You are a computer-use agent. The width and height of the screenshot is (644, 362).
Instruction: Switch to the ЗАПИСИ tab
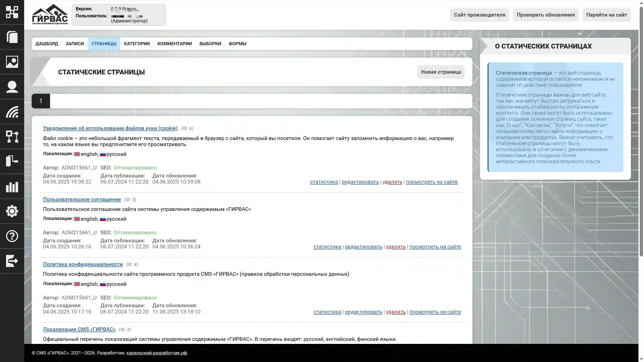75,44
